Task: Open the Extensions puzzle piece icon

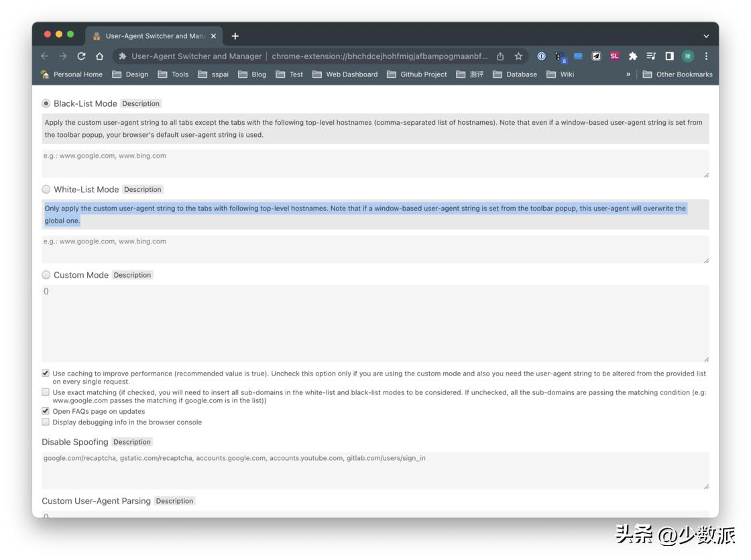Action: point(633,56)
